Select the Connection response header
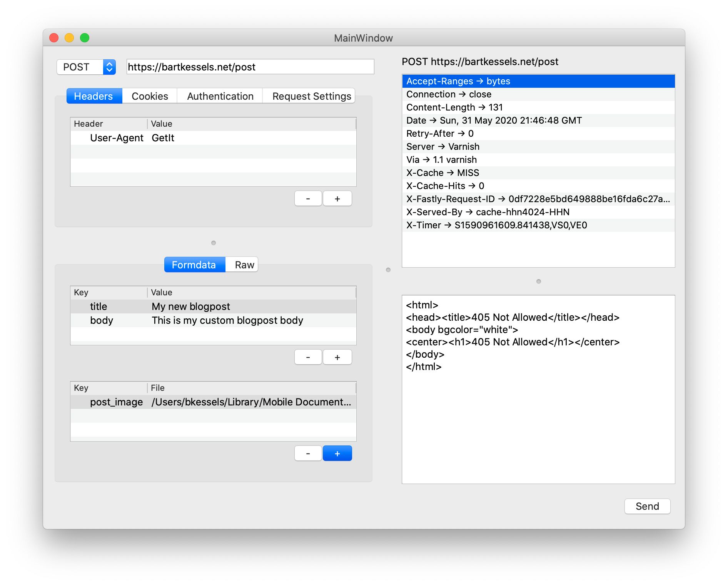The height and width of the screenshot is (586, 728). point(462,94)
